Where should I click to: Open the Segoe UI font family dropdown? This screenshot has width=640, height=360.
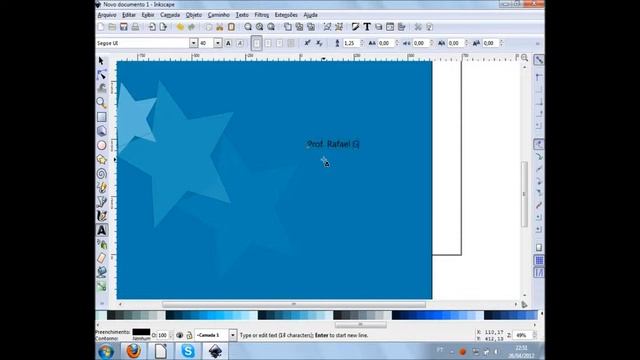(x=193, y=43)
